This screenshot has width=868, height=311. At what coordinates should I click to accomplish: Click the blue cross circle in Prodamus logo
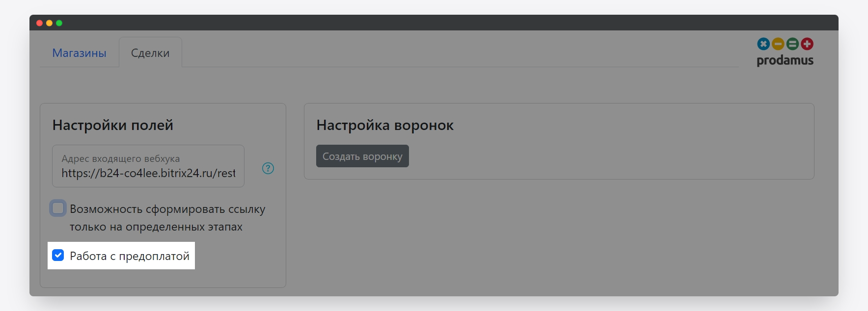pos(763,44)
